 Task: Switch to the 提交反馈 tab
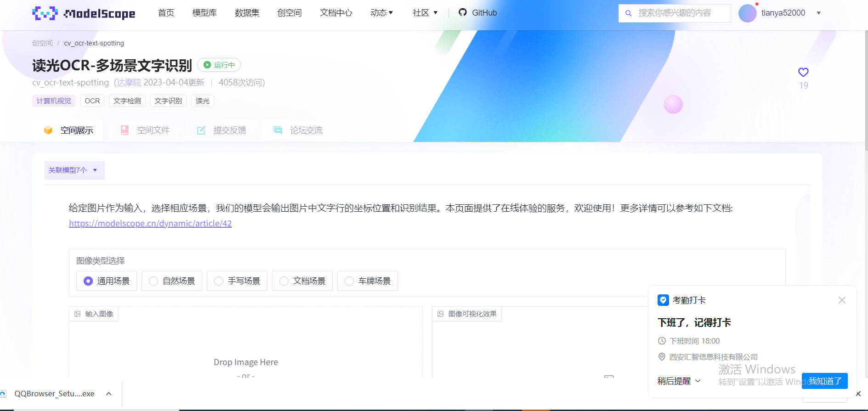point(221,130)
